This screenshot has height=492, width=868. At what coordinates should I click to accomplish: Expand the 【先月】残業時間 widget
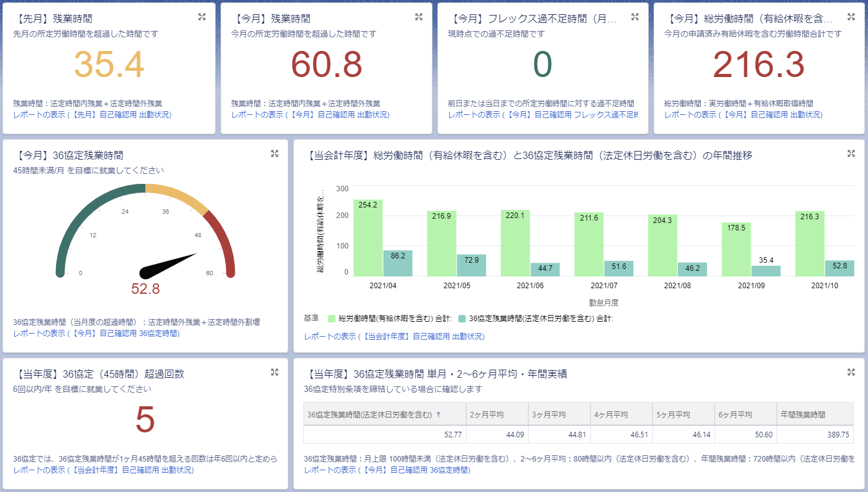202,17
